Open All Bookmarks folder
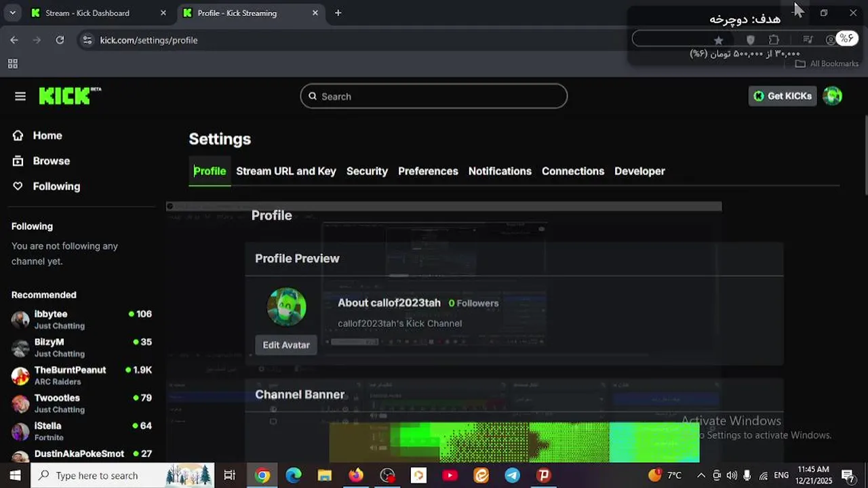Viewport: 868px width, 488px height. 827,64
